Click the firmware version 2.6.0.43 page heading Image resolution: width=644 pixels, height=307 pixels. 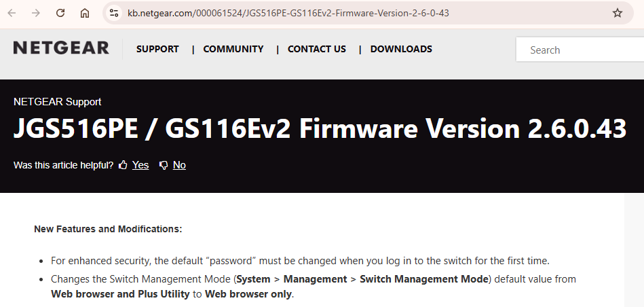[x=320, y=128]
